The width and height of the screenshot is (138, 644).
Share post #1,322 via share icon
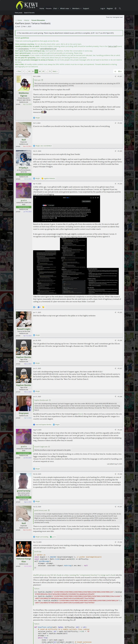(115, 123)
